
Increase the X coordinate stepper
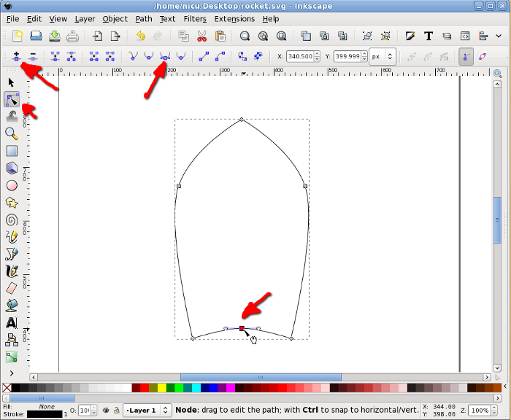(x=317, y=54)
